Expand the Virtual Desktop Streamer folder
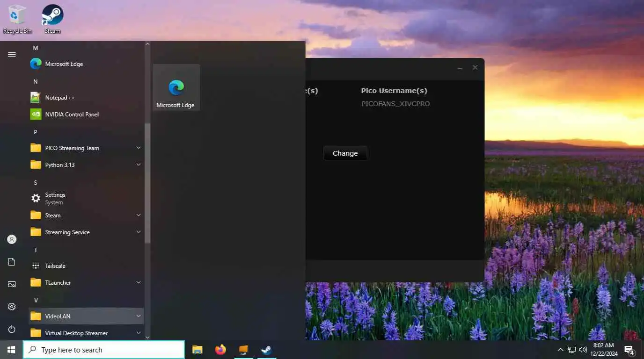This screenshot has height=359, width=644. pos(86,333)
